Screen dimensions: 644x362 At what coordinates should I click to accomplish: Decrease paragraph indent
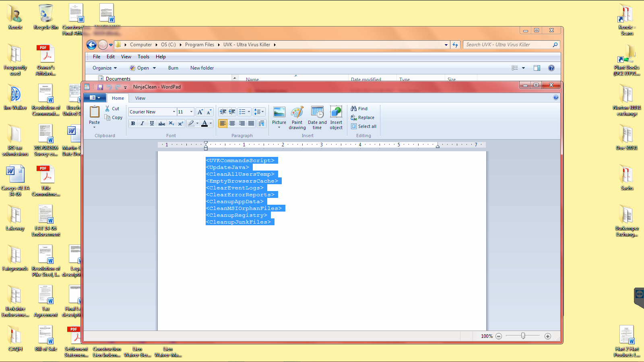[223, 112]
